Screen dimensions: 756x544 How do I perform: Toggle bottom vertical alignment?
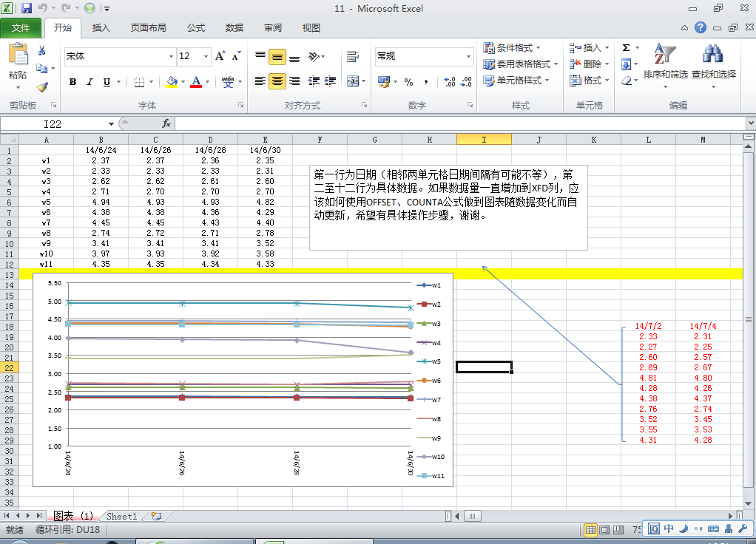pos(294,57)
